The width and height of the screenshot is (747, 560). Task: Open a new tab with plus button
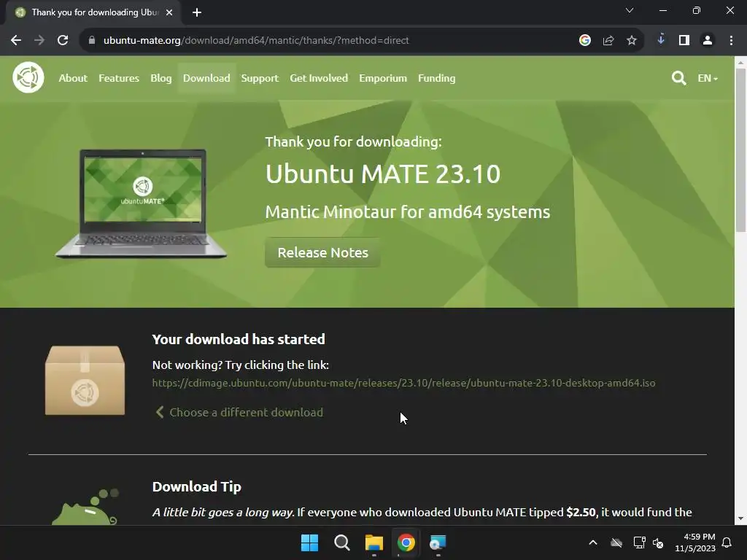pos(197,12)
